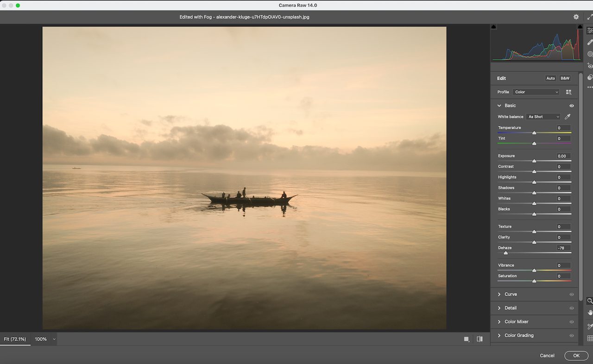Screen dimensions: 593x364
Task: Select the Healing bandage tool
Action: point(590,42)
